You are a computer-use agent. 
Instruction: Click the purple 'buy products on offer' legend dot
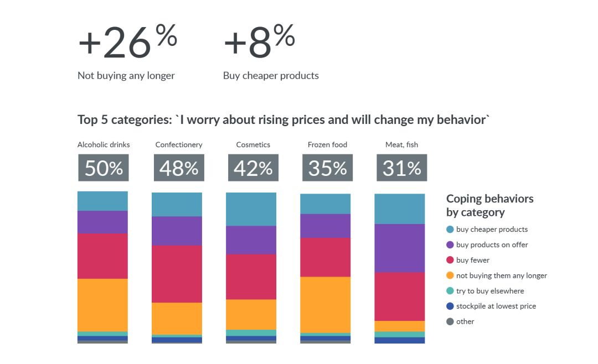[x=450, y=245]
